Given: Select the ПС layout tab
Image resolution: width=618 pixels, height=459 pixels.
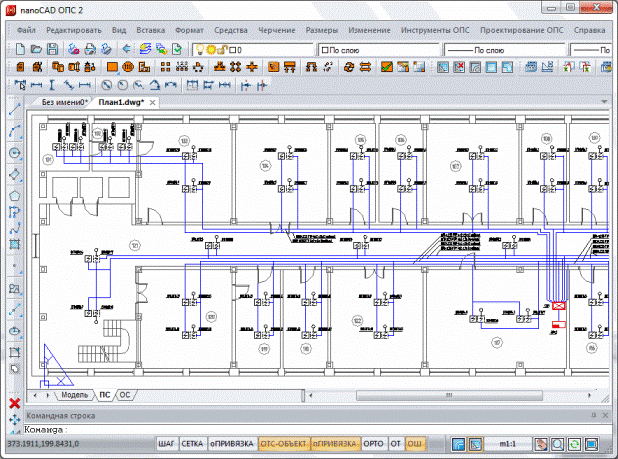Looking at the screenshot, I should 105,395.
